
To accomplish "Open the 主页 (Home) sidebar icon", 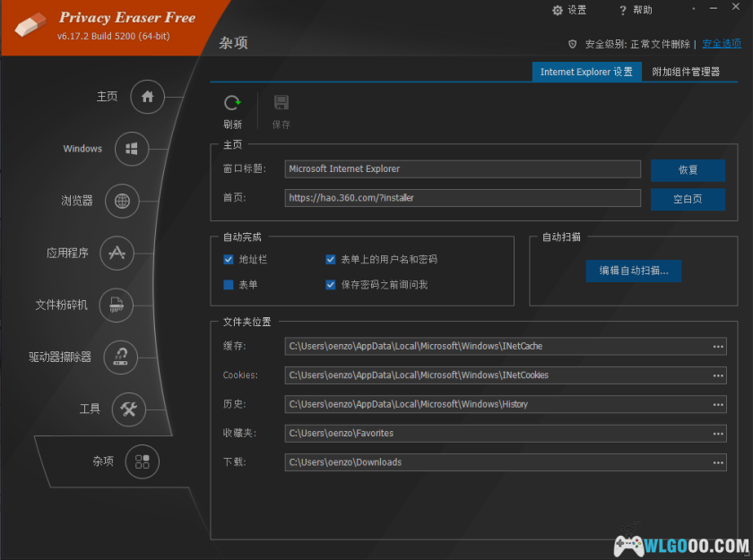I will point(147,97).
